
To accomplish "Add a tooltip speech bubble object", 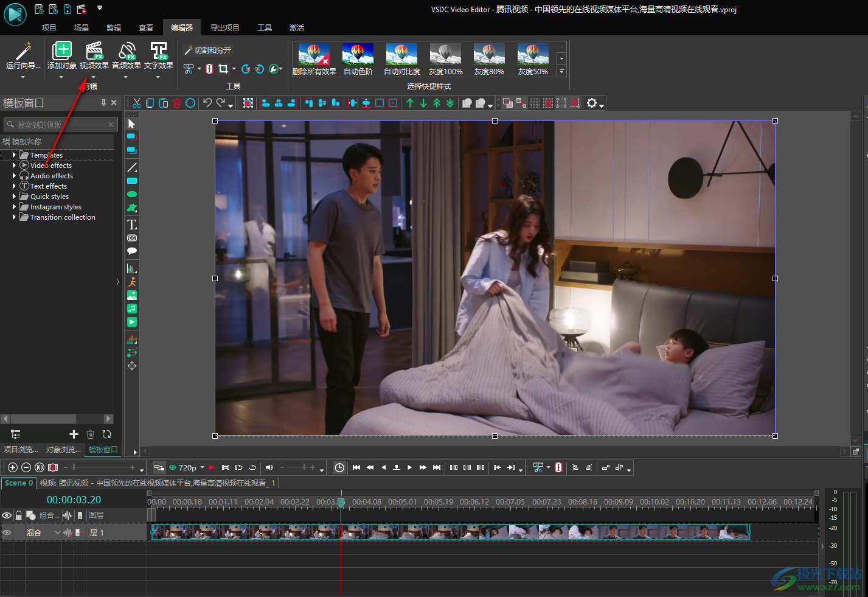I will pyautogui.click(x=132, y=251).
